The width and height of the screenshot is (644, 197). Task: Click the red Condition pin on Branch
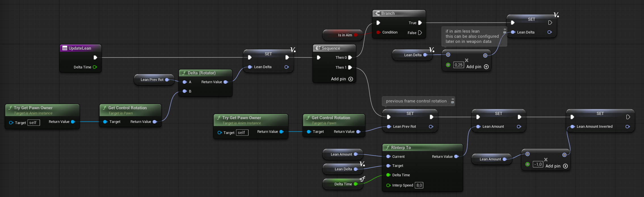click(378, 32)
